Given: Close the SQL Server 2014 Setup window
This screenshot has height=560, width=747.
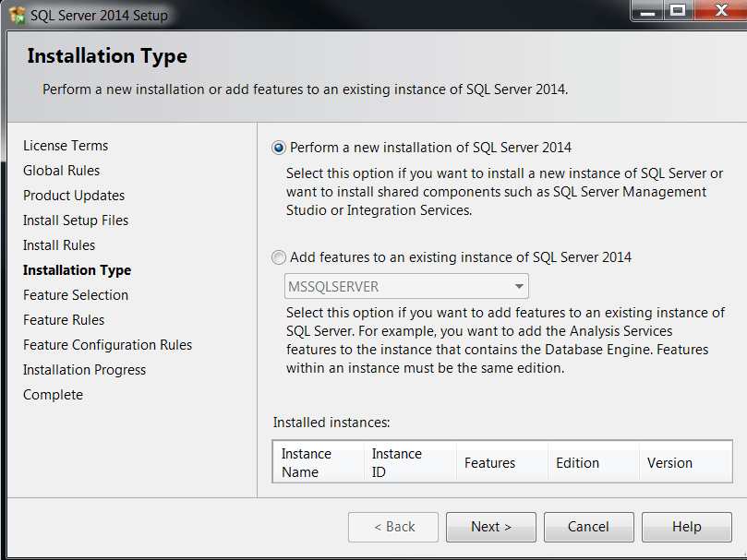Looking at the screenshot, I should point(720,10).
